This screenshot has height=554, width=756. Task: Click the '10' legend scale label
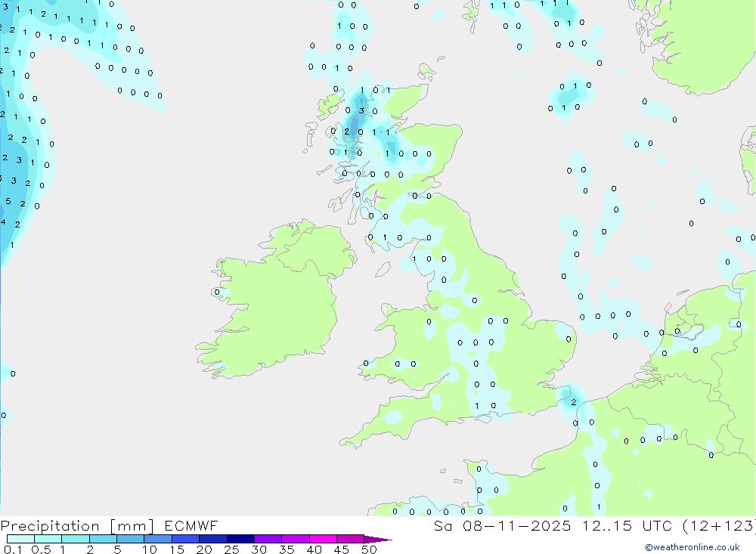(150, 549)
